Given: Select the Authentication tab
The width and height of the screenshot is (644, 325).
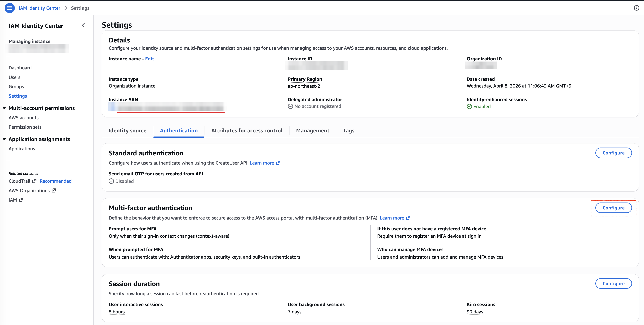Looking at the screenshot, I should click(179, 131).
